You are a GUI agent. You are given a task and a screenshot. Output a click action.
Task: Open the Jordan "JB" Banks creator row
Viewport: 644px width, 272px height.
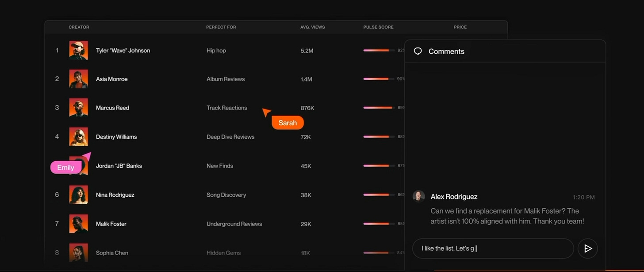pos(225,166)
